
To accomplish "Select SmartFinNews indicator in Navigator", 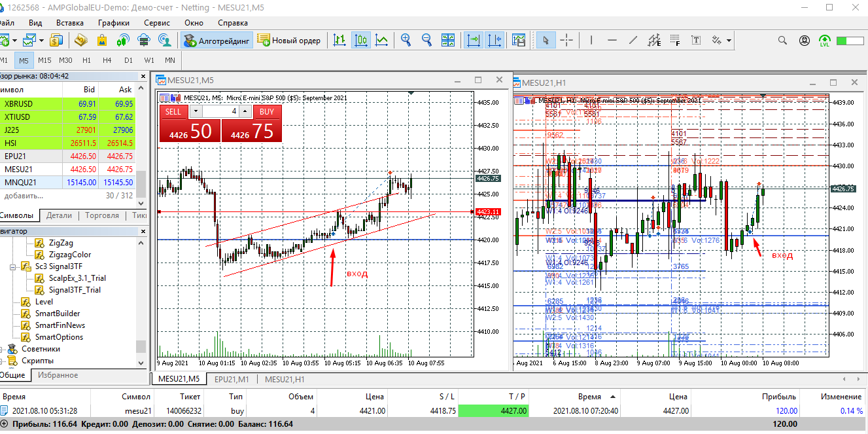I will click(x=60, y=325).
